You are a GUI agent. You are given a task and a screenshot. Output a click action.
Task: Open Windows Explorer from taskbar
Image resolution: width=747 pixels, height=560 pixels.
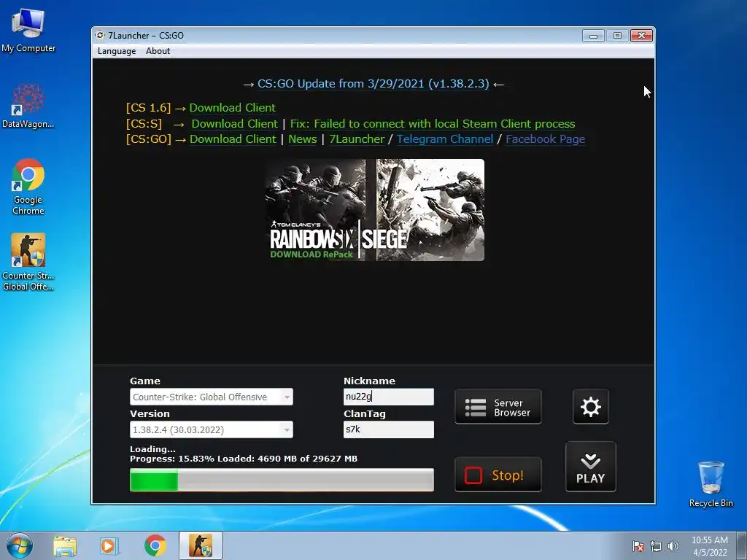coord(65,545)
